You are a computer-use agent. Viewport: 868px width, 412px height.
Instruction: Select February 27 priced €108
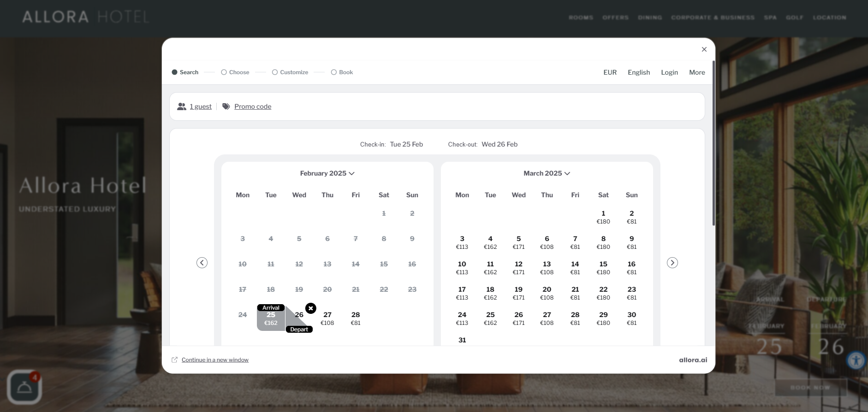(x=327, y=318)
